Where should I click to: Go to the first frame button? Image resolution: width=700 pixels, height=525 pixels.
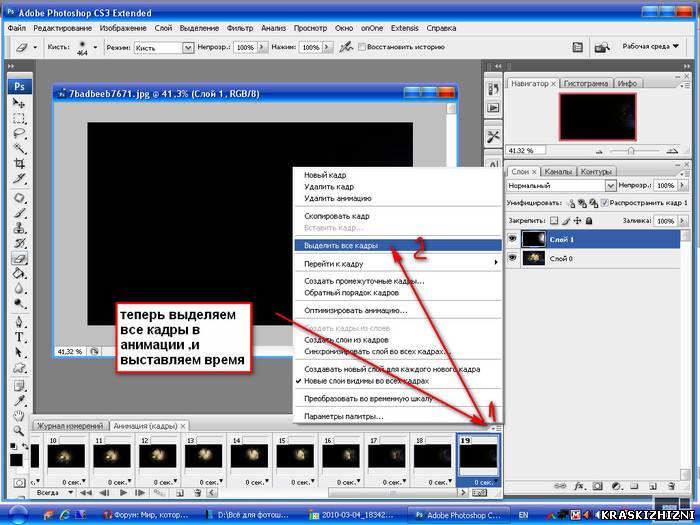(85, 493)
